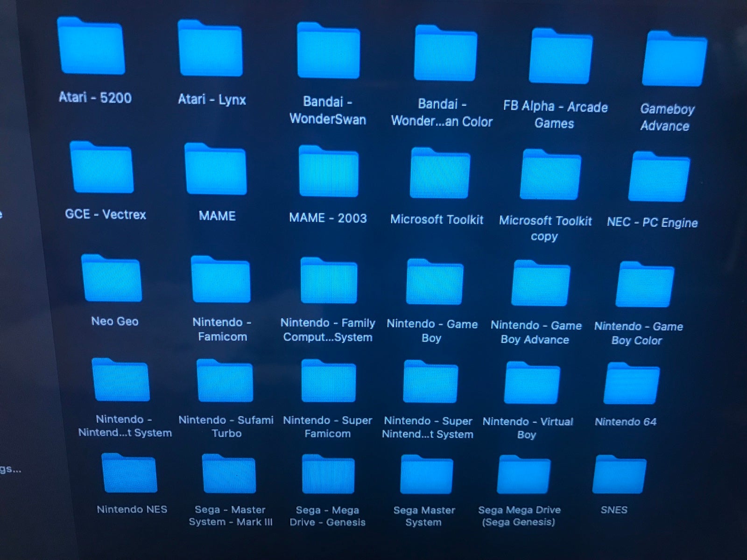Click the 'MAME - 2003' name label
The image size is (747, 560).
(x=328, y=218)
